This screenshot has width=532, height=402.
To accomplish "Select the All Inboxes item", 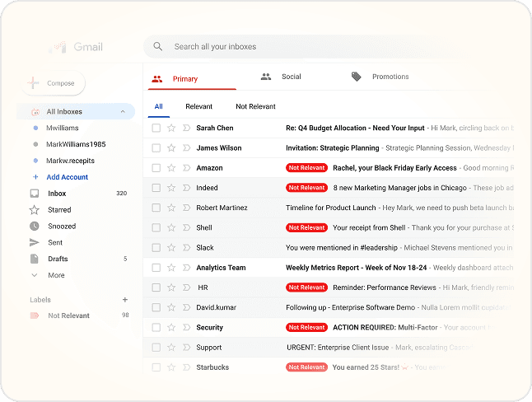I will pyautogui.click(x=76, y=112).
